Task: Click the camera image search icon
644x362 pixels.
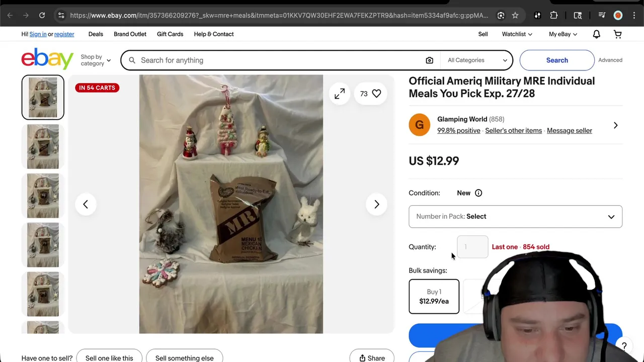Action: point(429,60)
